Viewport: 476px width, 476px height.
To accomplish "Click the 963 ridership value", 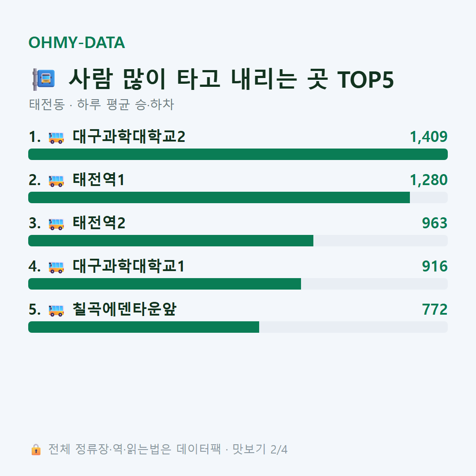I will [435, 223].
